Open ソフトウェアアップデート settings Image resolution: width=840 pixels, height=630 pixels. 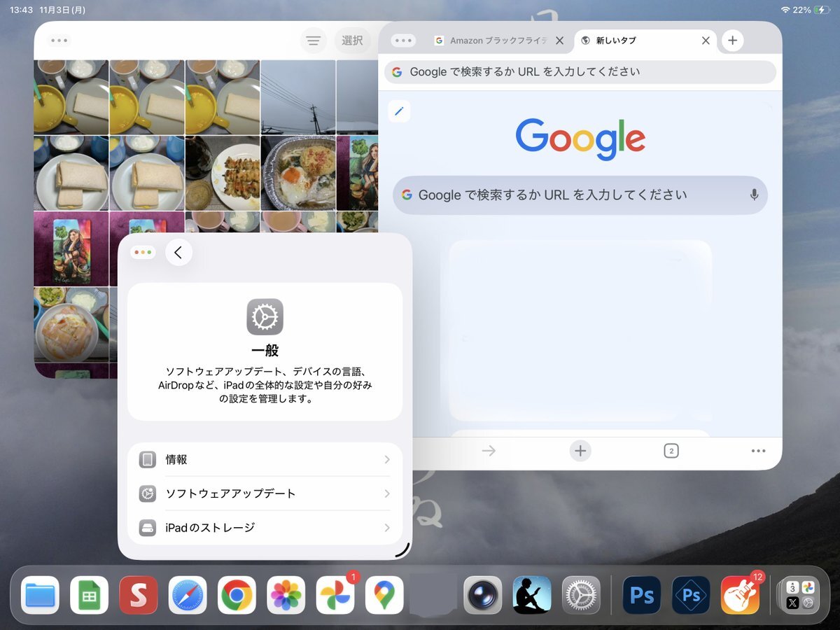(x=265, y=493)
